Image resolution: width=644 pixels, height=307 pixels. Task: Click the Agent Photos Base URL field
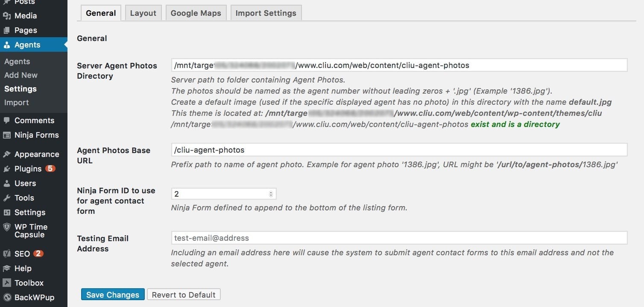click(x=399, y=150)
